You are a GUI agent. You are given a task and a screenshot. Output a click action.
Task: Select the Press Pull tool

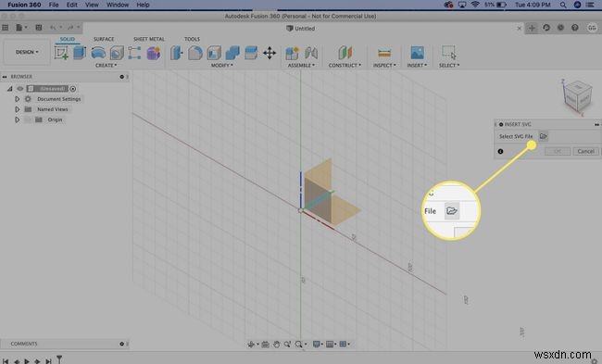pos(176,53)
